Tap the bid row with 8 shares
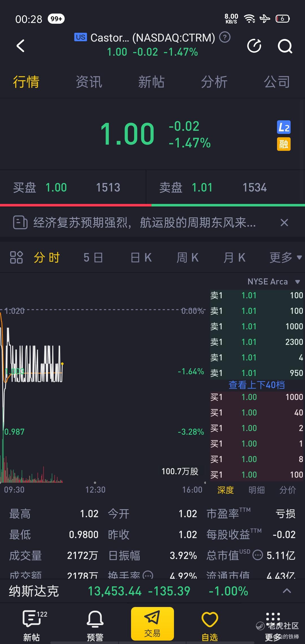The width and height of the screenshot is (305, 644). pyautogui.click(x=257, y=459)
